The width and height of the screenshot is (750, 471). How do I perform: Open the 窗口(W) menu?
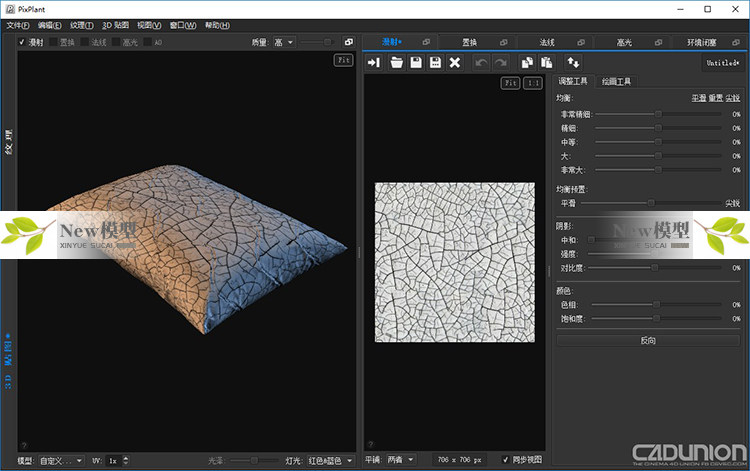pos(183,25)
